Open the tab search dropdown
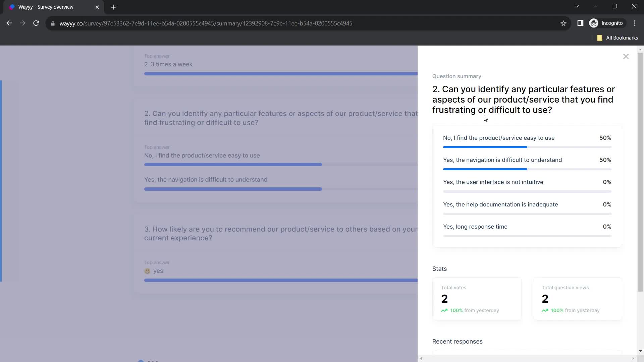 577,6
